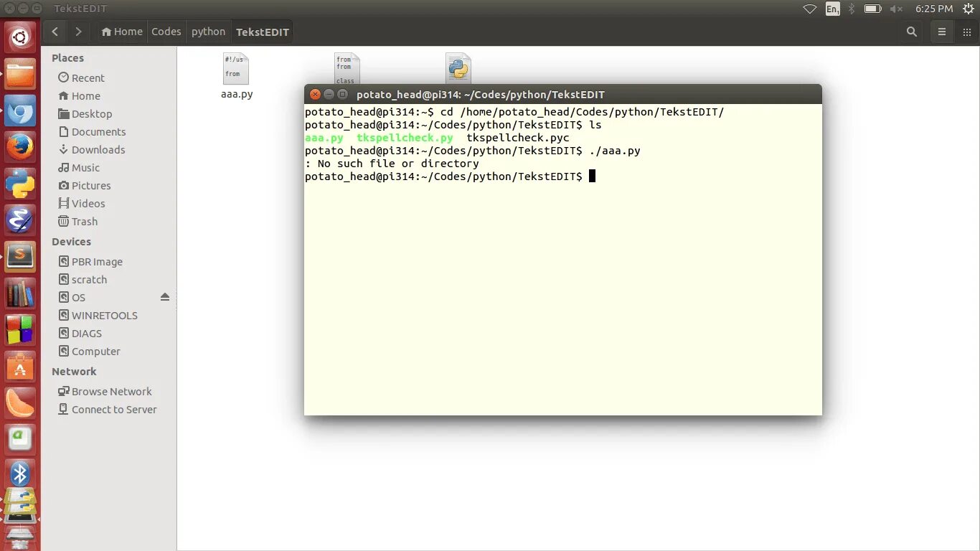Screen dimensions: 980x551
Task: Open the colored cubes launcher icon
Action: point(20,330)
